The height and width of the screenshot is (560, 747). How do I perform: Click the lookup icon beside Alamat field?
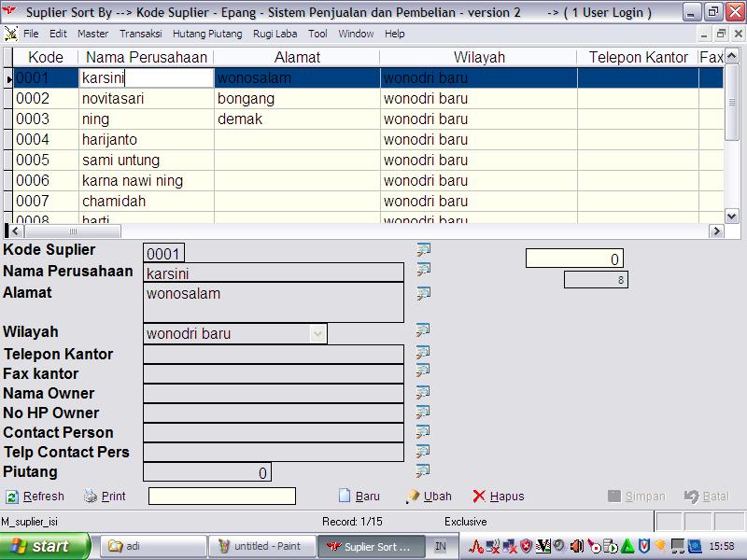pyautogui.click(x=423, y=293)
